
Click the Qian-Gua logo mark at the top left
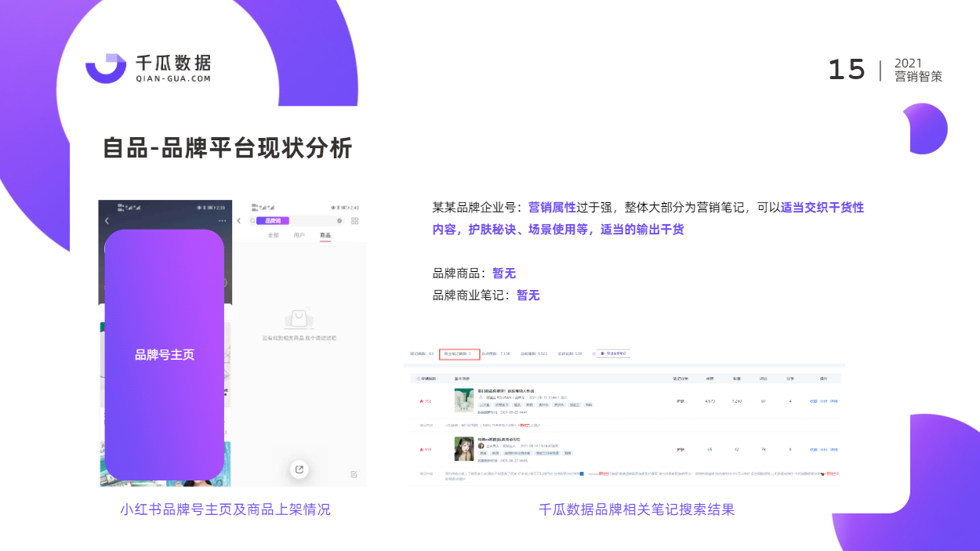106,68
